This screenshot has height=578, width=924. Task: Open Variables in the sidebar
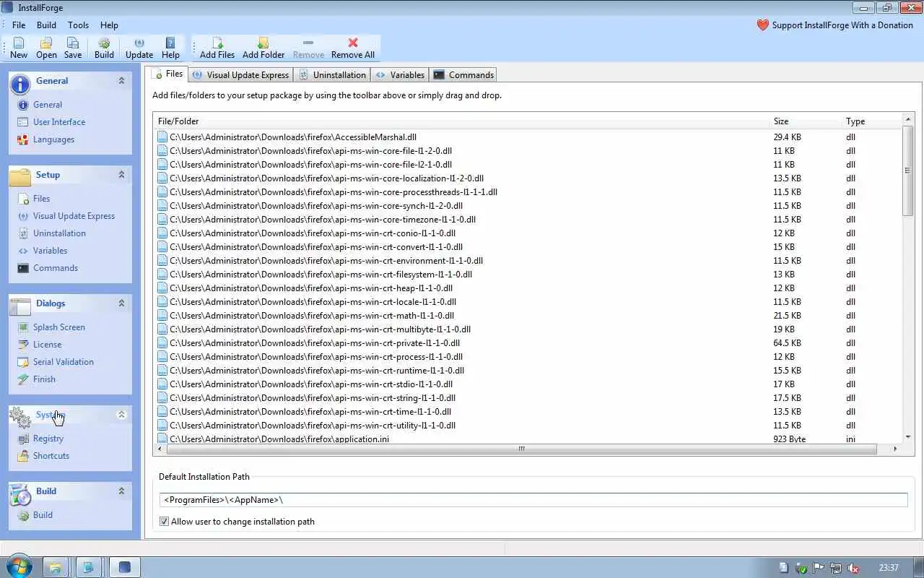pos(50,251)
